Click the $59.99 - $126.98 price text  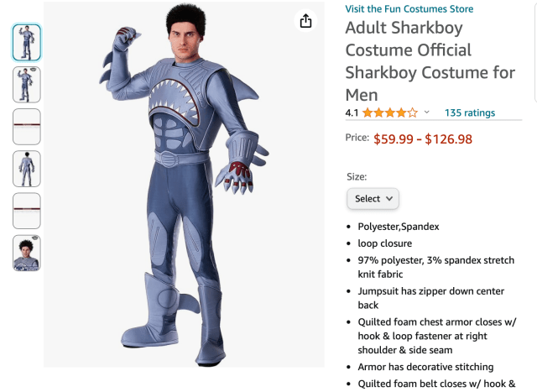pos(423,139)
